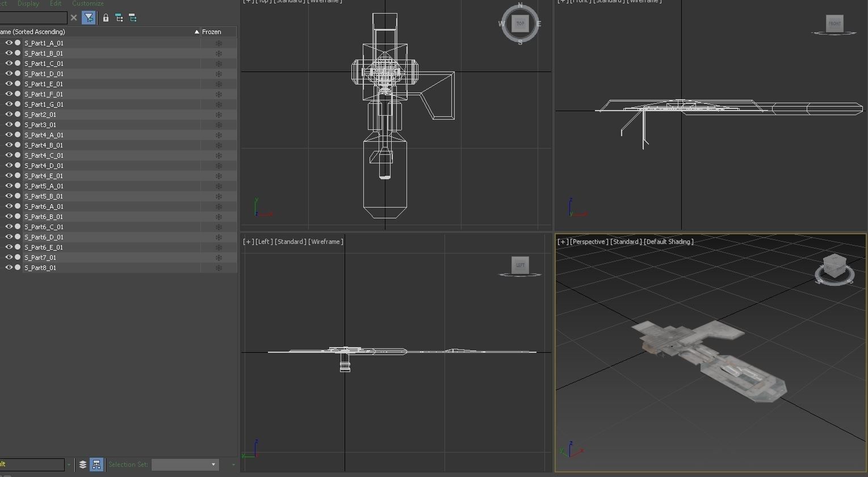
Task: Switch to Sort by Layer mode icon
Action: (83, 465)
